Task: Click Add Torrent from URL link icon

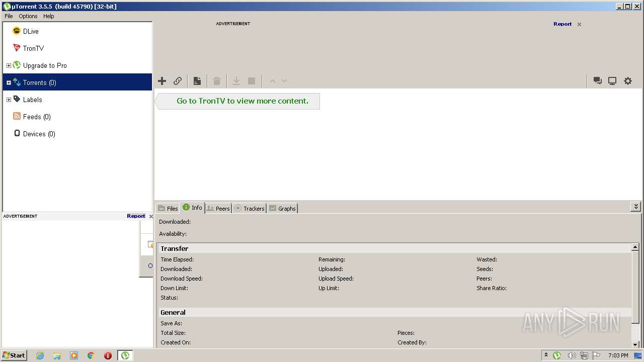Action: (178, 81)
